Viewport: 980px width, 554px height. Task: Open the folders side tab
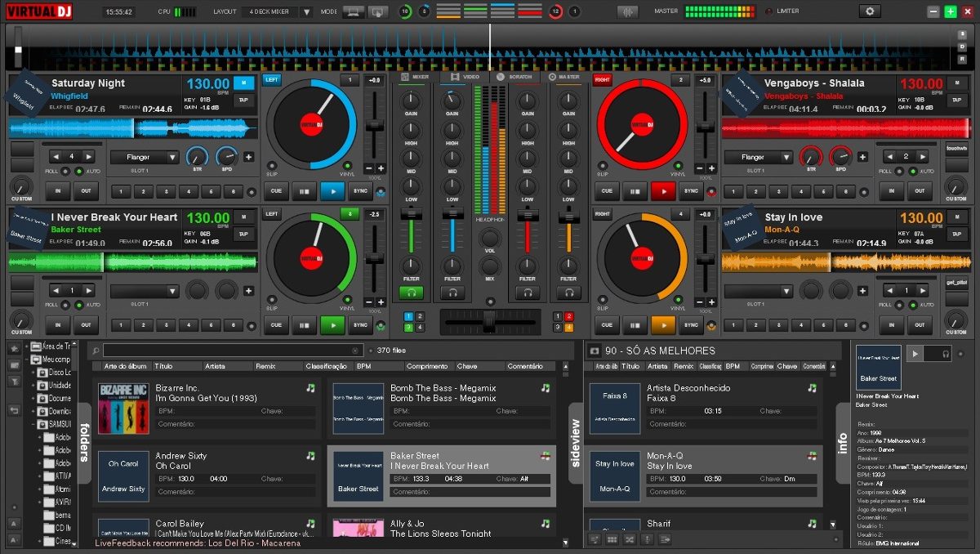pyautogui.click(x=84, y=442)
